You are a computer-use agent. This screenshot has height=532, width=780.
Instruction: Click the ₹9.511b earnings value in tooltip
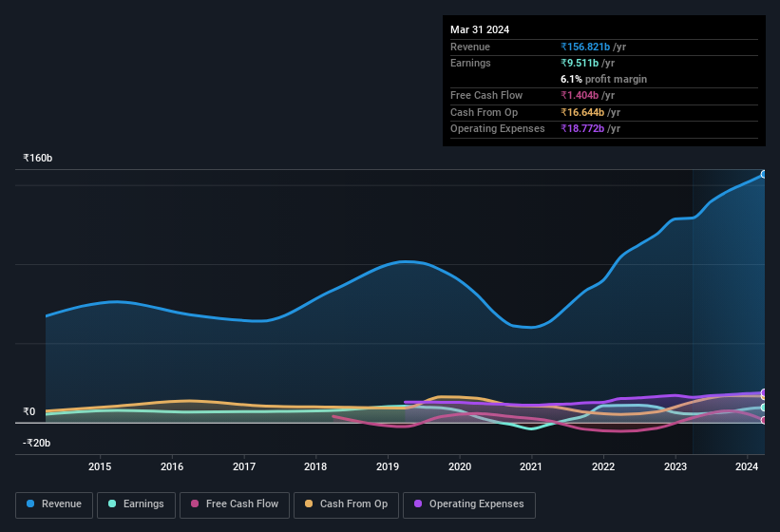click(580, 63)
